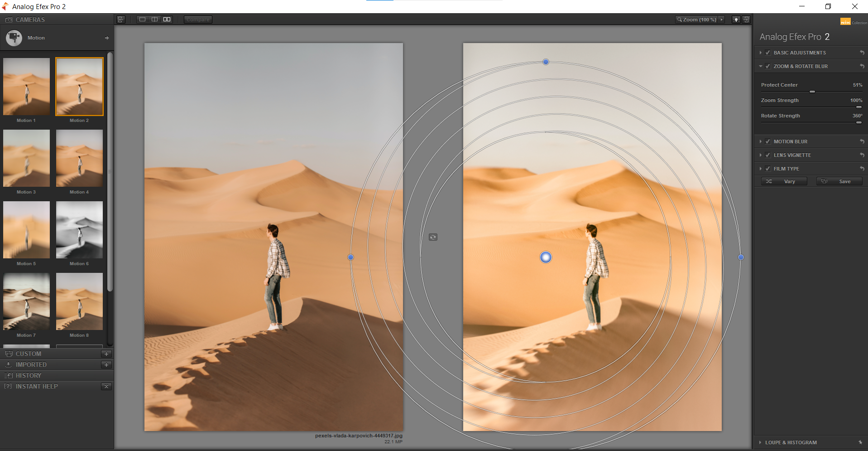Uncheck the ZOOM & ROTATE BLUR checkbox
The width and height of the screenshot is (868, 451).
pos(767,66)
